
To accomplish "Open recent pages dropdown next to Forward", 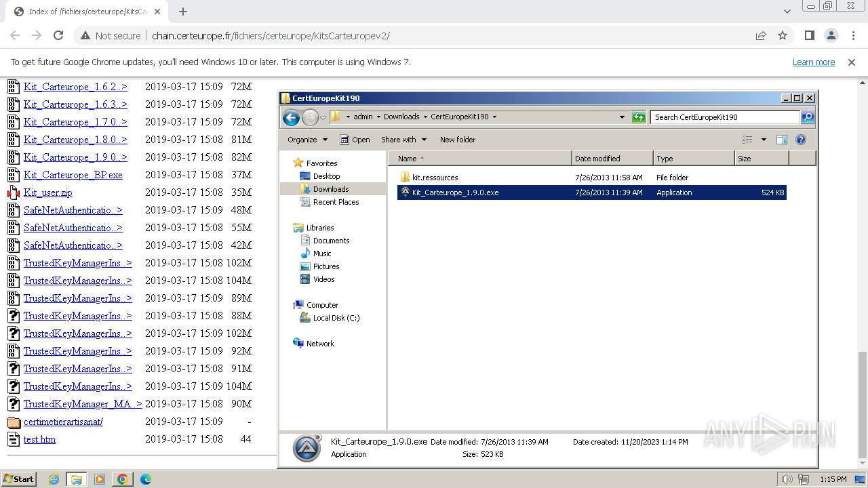I will (323, 117).
